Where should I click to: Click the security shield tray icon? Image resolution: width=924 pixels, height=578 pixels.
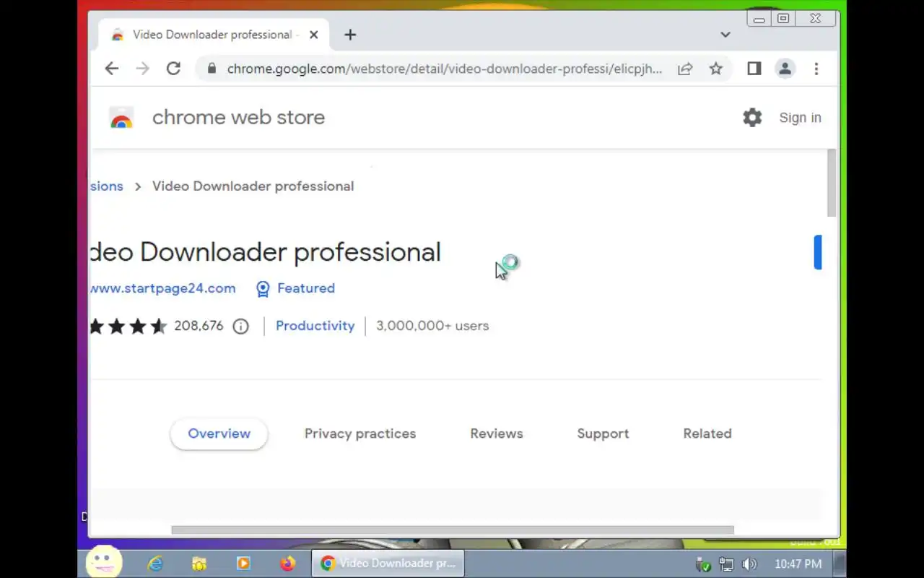tap(703, 564)
